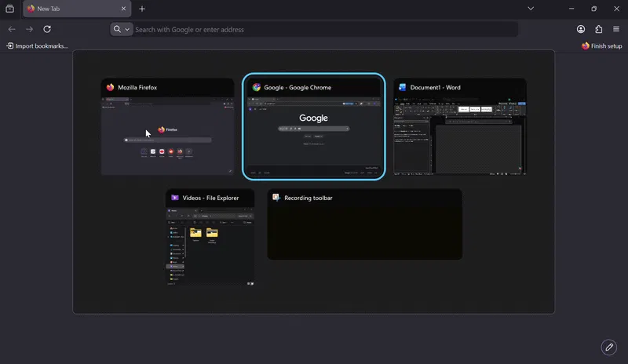Reload the current page
Screen dimensions: 628x364
[47, 29]
